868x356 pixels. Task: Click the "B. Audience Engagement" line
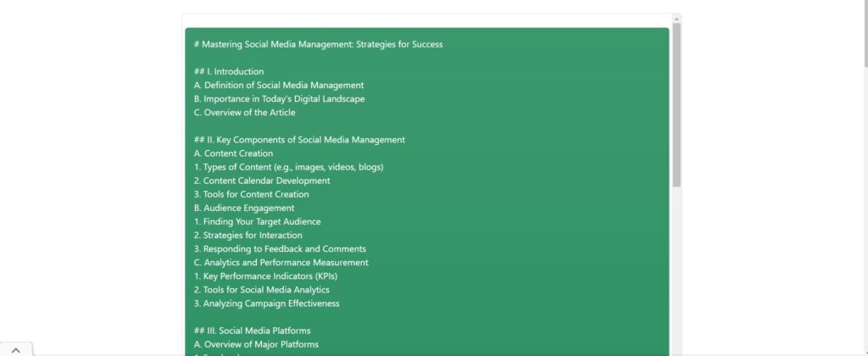[x=244, y=208]
